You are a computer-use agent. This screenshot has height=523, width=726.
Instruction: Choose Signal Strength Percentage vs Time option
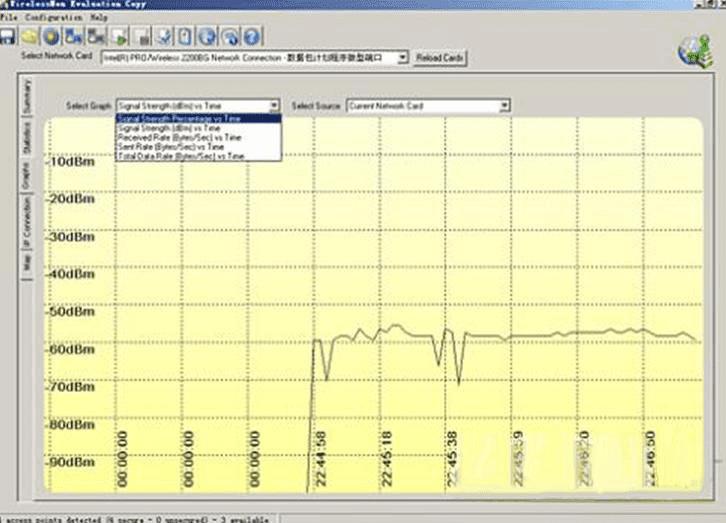point(198,118)
